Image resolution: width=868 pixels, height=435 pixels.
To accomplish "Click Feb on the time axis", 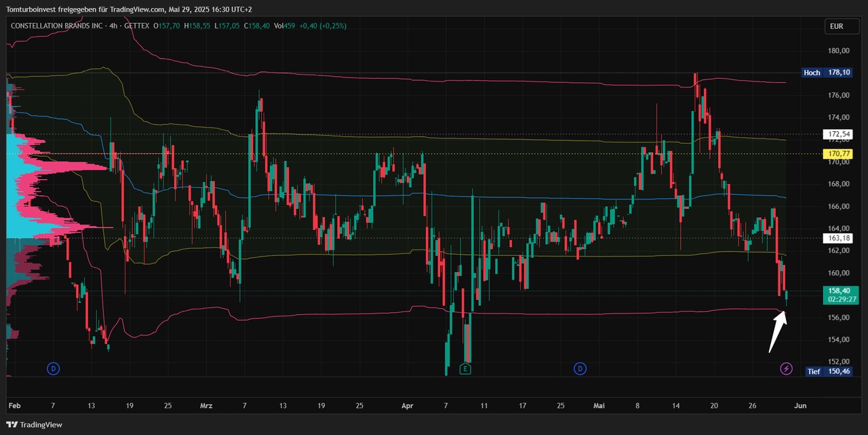I will pyautogui.click(x=15, y=406).
